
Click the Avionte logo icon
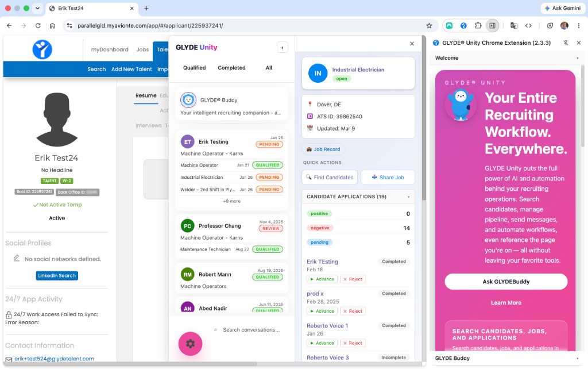coord(42,49)
